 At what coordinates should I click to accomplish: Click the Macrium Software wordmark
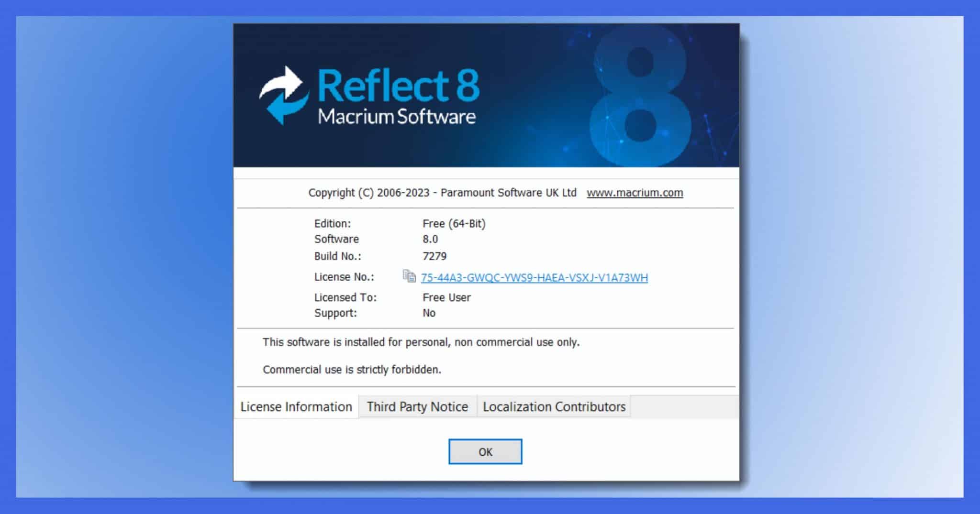[x=397, y=116]
